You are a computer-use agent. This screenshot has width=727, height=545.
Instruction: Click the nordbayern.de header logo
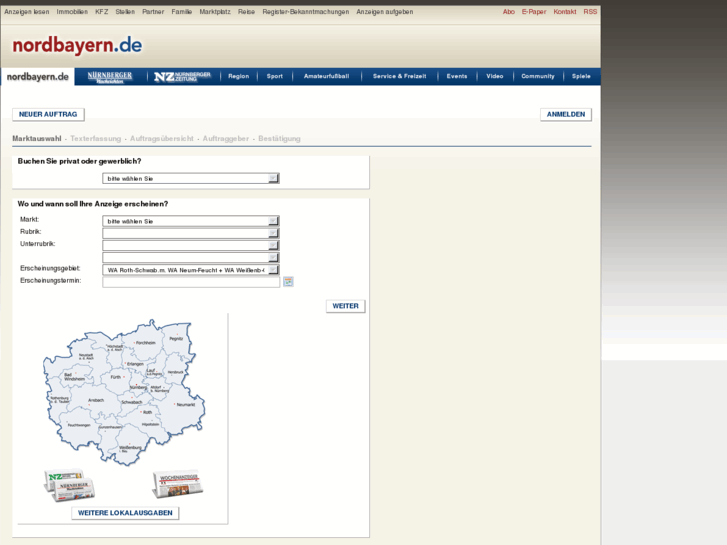tap(77, 45)
